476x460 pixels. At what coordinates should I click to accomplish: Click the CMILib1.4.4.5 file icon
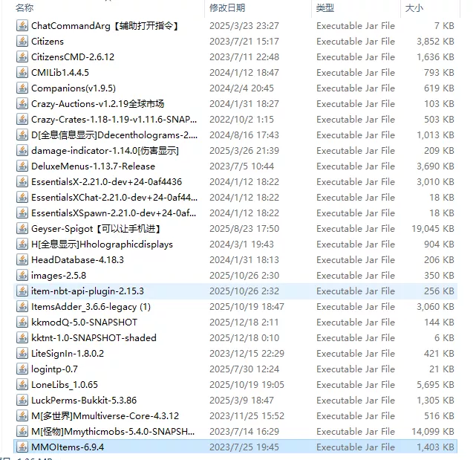click(22, 73)
